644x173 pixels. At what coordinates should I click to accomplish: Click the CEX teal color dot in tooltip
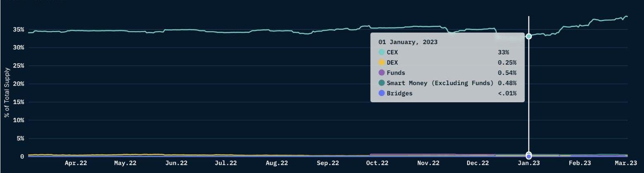pyautogui.click(x=382, y=52)
